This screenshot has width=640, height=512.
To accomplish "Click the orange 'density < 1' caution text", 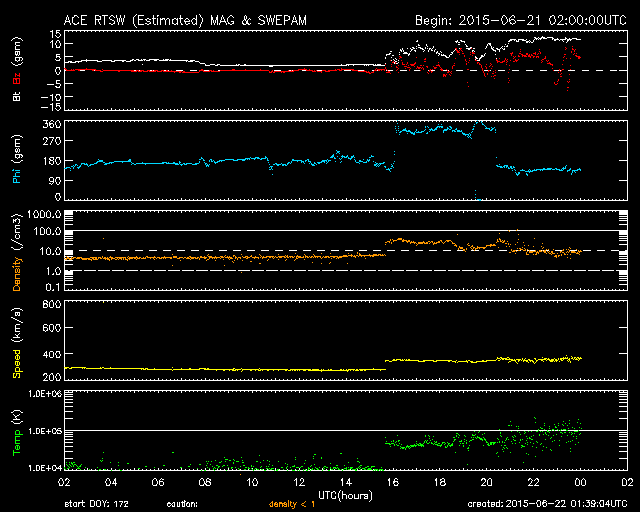I will click(x=292, y=504).
